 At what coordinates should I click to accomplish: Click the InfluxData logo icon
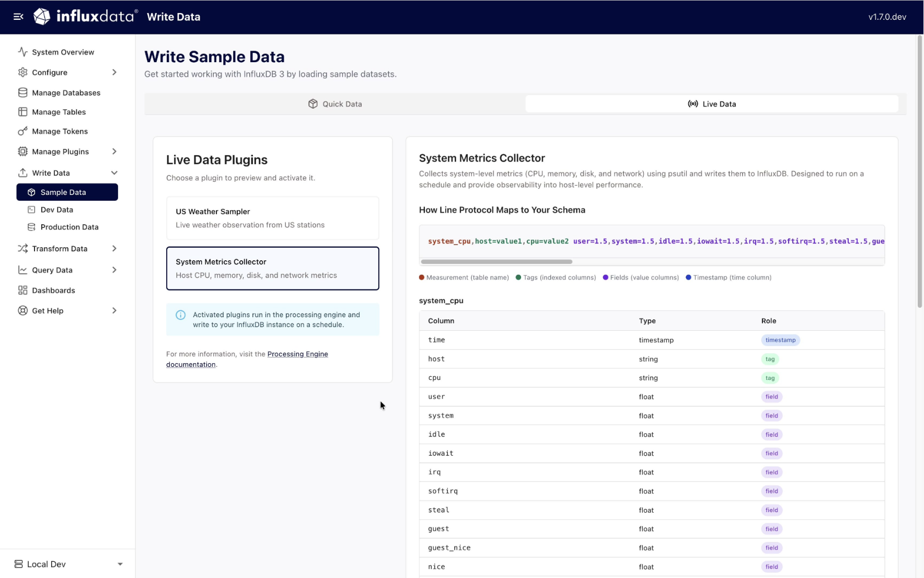(42, 17)
